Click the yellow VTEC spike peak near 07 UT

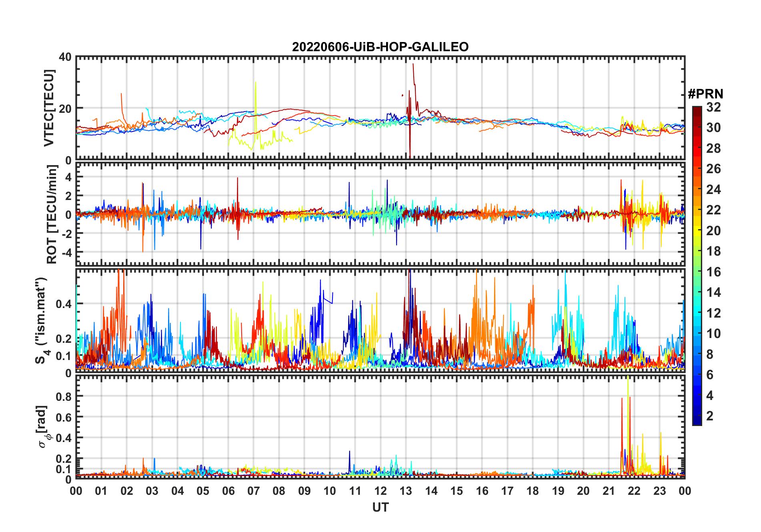[255, 82]
